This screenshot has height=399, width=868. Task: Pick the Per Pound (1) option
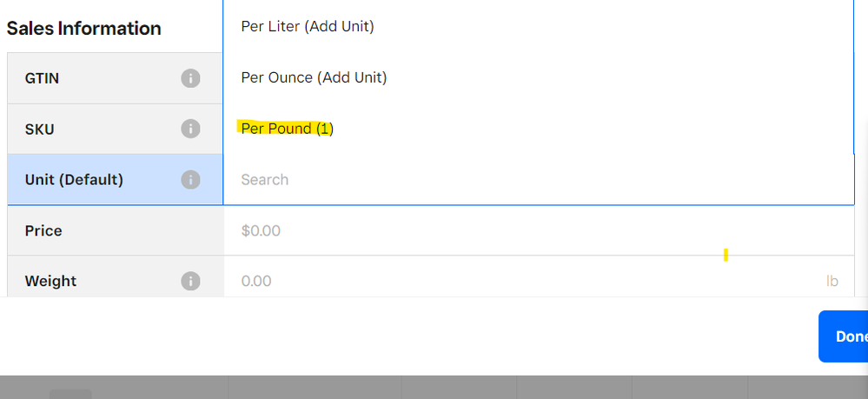tap(288, 129)
